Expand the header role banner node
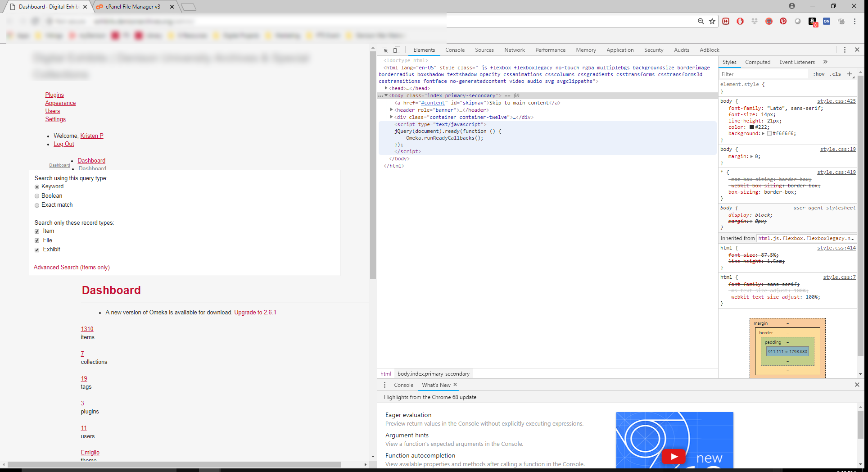Image resolution: width=868 pixels, height=472 pixels. 392,110
